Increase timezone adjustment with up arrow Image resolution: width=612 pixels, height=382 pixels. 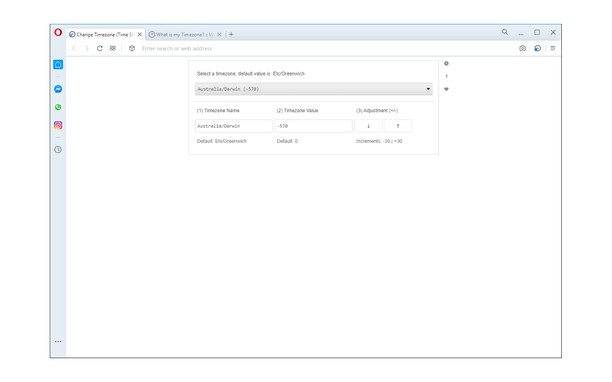pos(398,126)
